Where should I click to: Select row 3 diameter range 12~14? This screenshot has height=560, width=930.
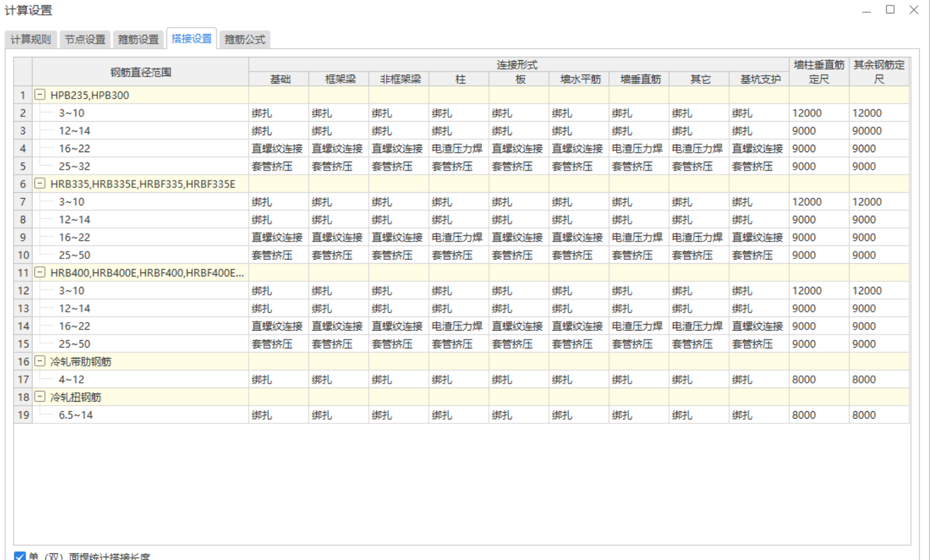(141, 131)
